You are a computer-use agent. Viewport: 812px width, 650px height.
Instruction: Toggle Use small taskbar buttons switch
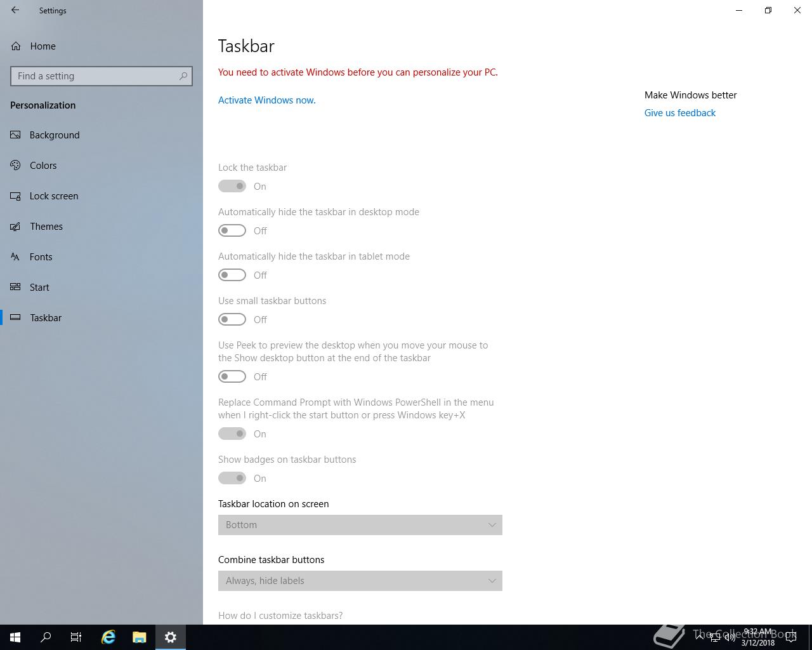[232, 319]
